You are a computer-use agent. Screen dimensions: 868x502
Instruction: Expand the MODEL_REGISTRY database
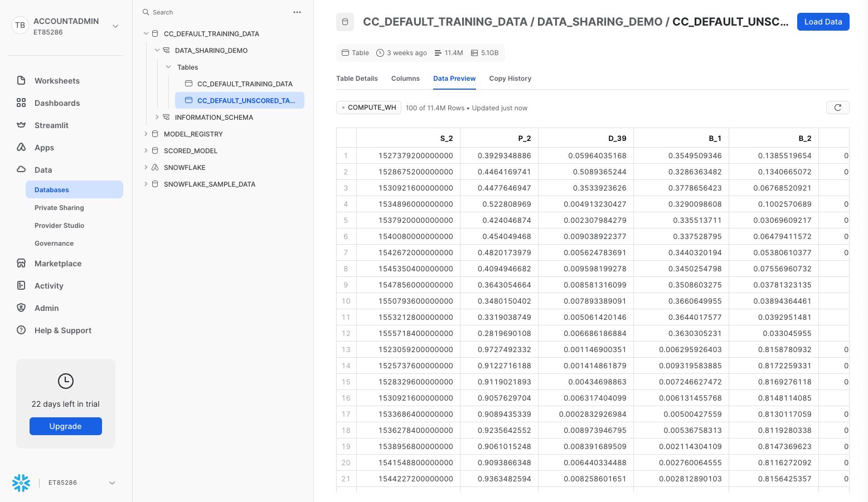click(x=146, y=134)
